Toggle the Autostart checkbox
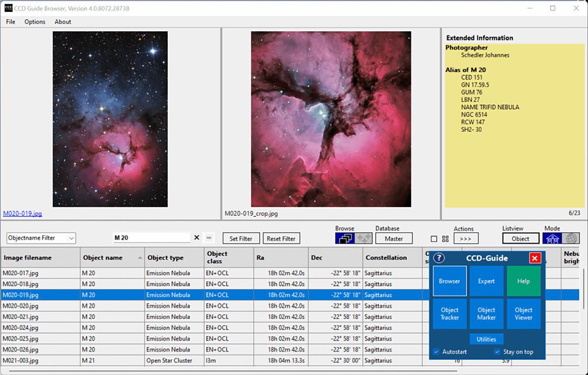Image resolution: width=588 pixels, height=375 pixels. tap(436, 352)
